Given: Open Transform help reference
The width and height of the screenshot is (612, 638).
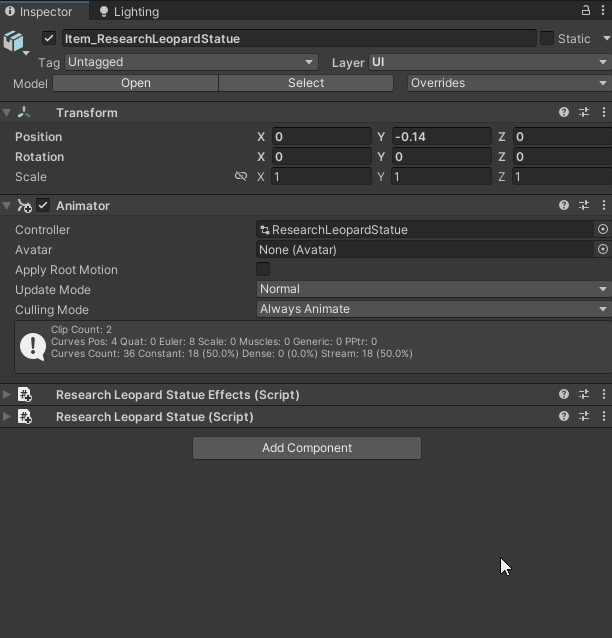Looking at the screenshot, I should pos(564,112).
